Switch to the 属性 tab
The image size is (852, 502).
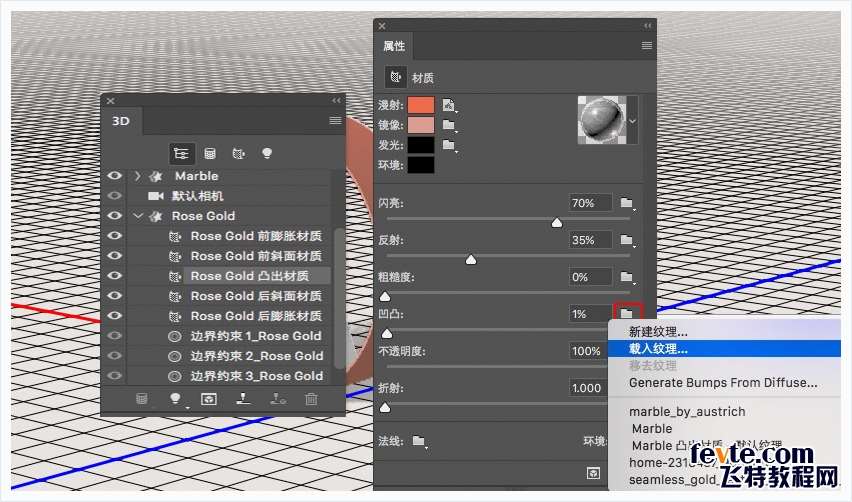click(x=394, y=46)
